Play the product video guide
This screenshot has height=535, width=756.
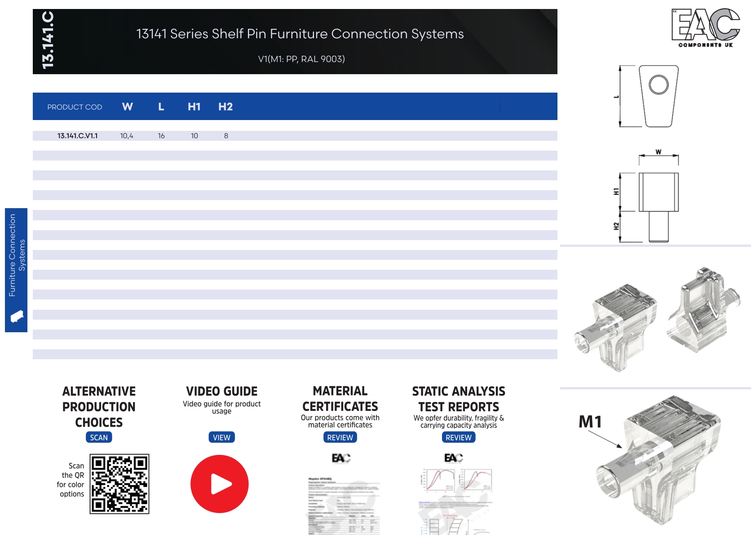tap(219, 484)
